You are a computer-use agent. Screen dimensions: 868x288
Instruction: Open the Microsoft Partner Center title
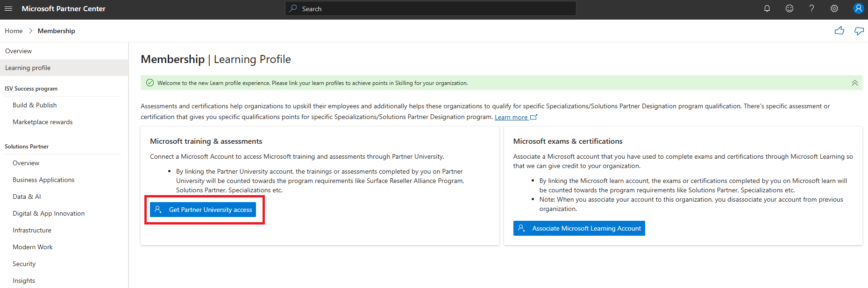coord(64,8)
